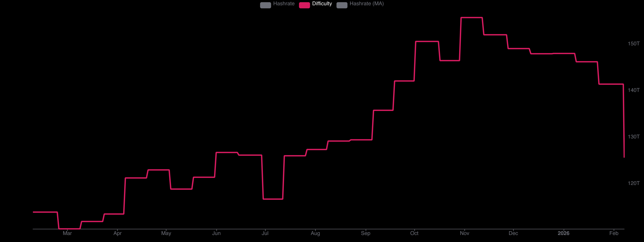Click the Jul month label on the axis
644x242 pixels.
[265, 233]
